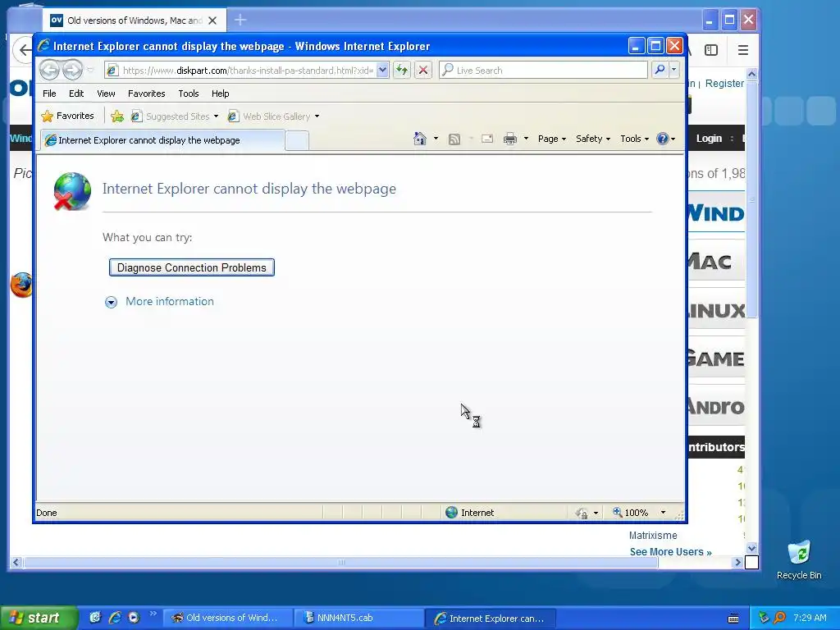Click the RSS Feeds icon
The image size is (840, 630).
[x=454, y=139]
